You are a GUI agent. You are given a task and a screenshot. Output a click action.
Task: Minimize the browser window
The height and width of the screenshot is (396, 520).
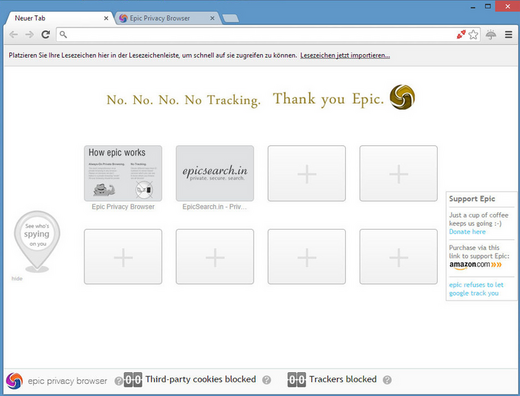coord(473,7)
